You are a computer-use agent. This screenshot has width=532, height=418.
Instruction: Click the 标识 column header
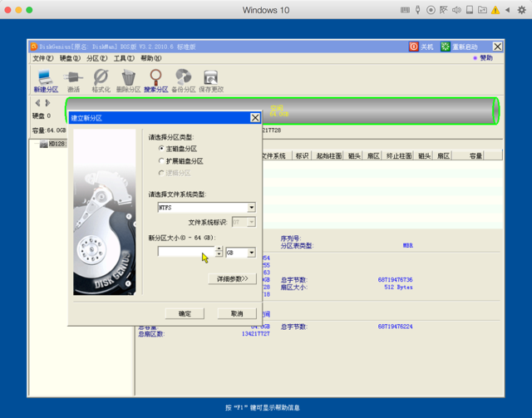(x=302, y=155)
